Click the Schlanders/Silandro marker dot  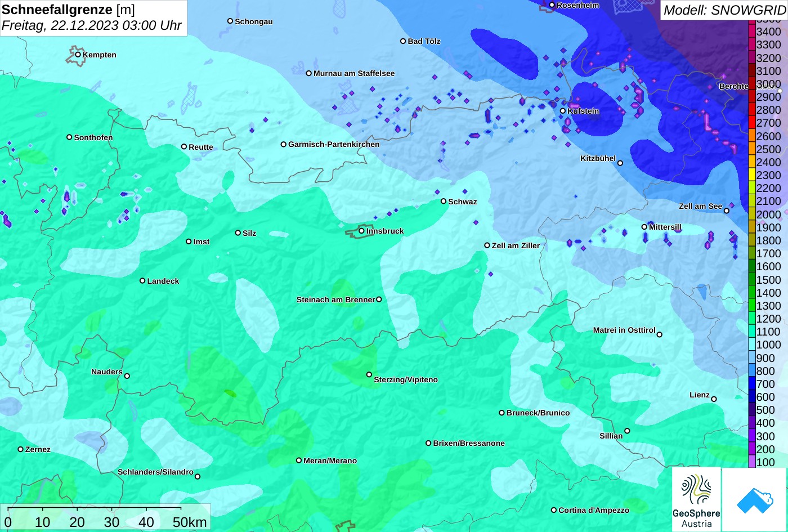coord(198,477)
